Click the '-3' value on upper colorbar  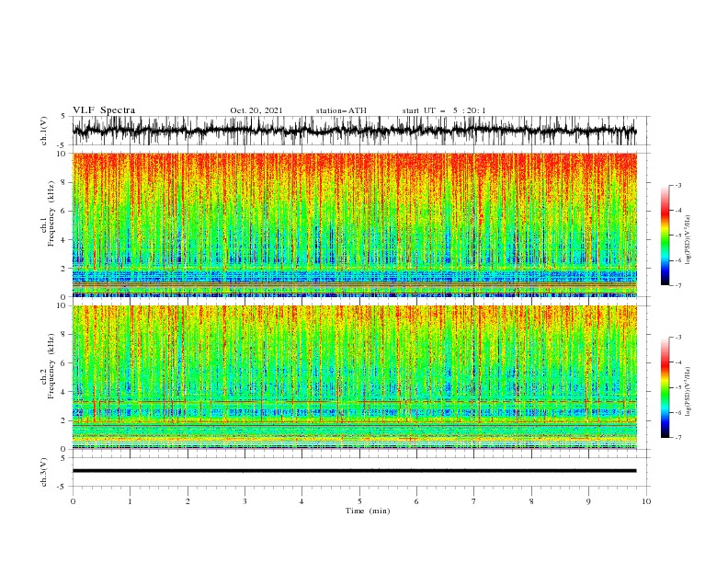[677, 185]
